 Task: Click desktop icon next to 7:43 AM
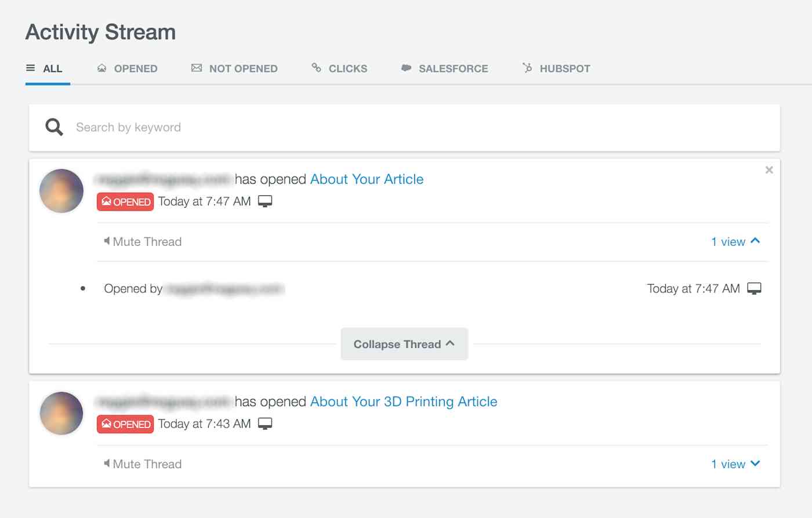[265, 423]
